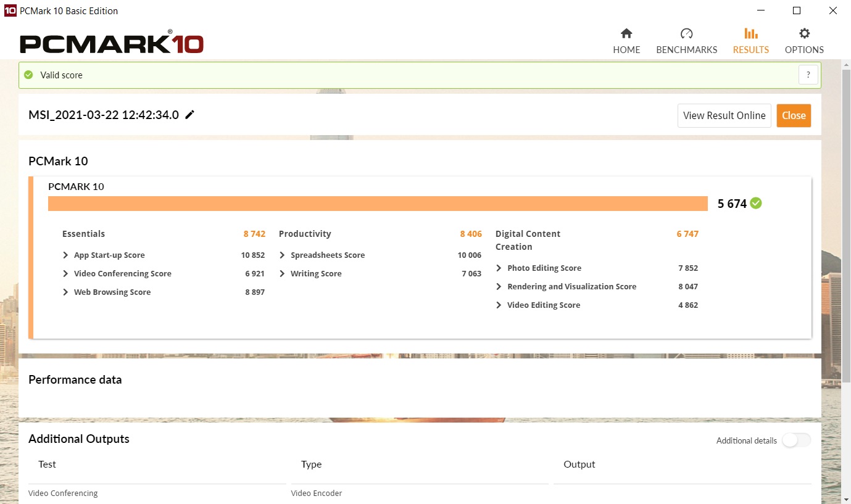
Task: Toggle the Additional details switch
Action: coord(796,440)
